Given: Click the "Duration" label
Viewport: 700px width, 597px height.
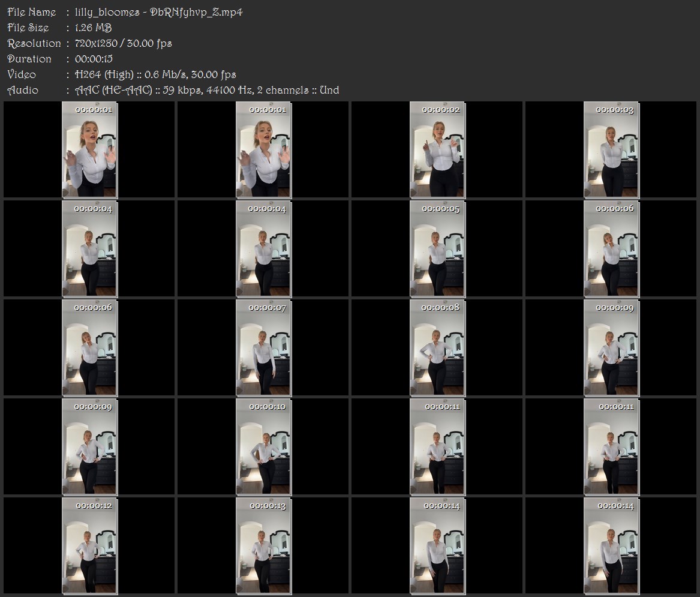Looking at the screenshot, I should (x=29, y=59).
